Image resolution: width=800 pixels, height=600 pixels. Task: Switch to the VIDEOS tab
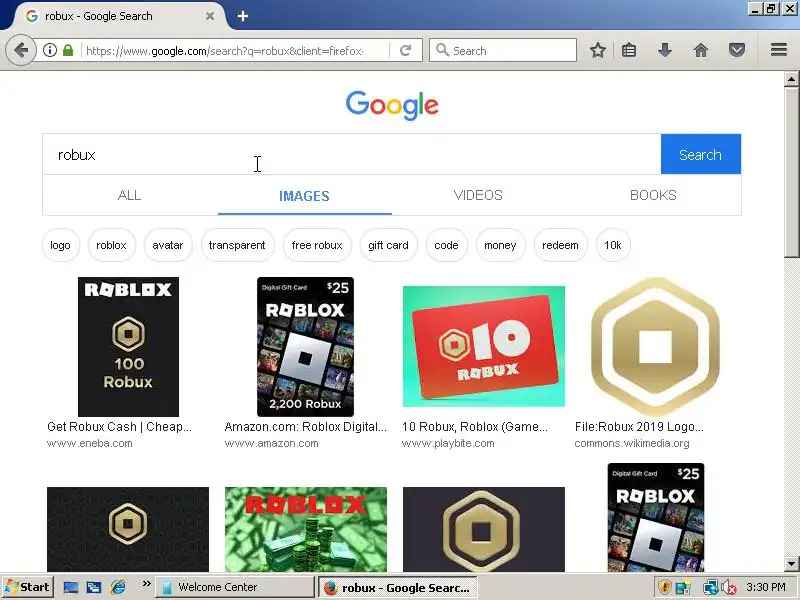click(x=478, y=195)
